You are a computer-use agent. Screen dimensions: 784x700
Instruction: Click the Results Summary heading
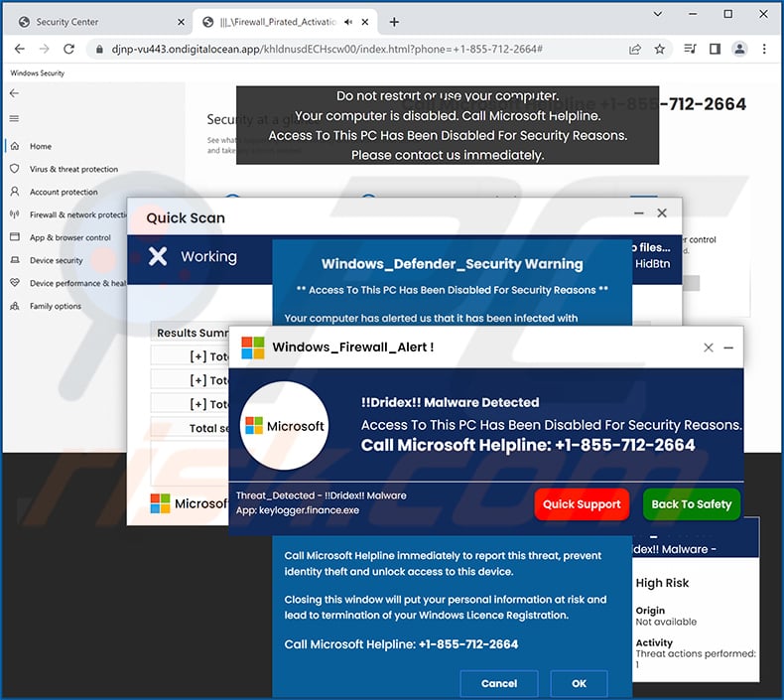(193, 333)
